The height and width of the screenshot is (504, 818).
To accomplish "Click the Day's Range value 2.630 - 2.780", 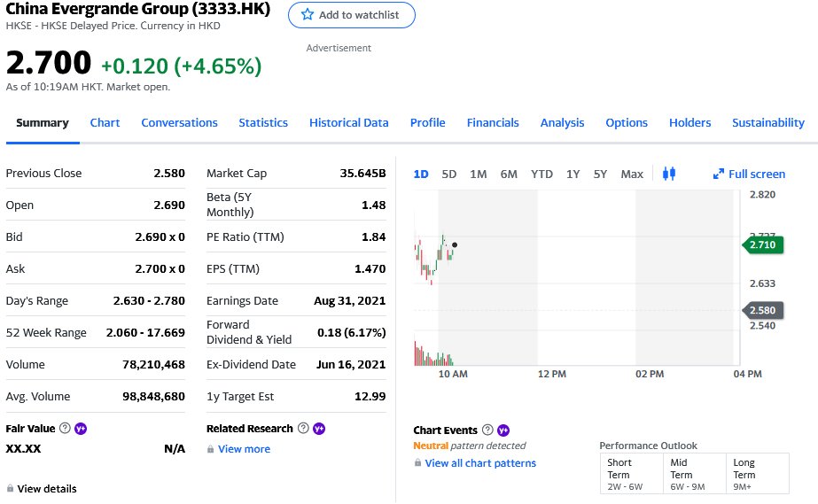I will click(x=149, y=301).
